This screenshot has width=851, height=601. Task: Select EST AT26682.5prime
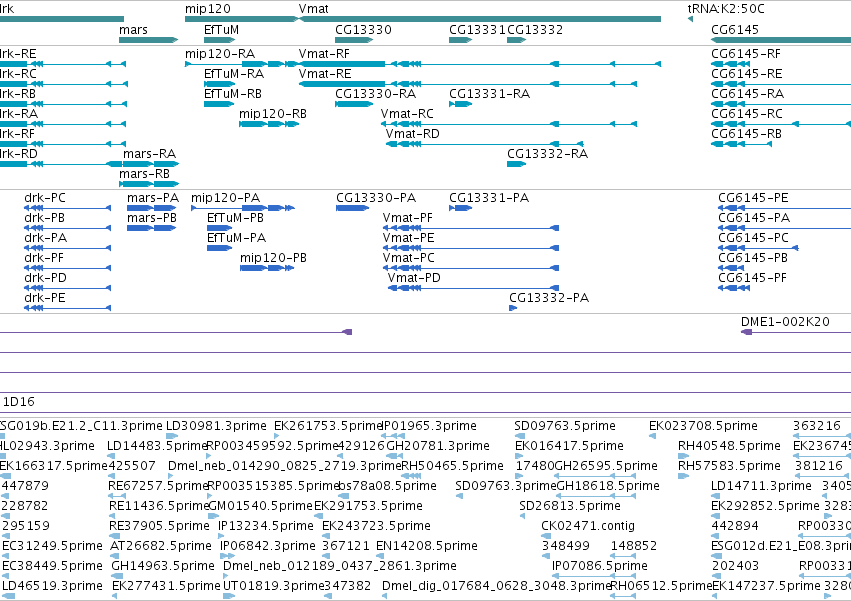(115, 556)
